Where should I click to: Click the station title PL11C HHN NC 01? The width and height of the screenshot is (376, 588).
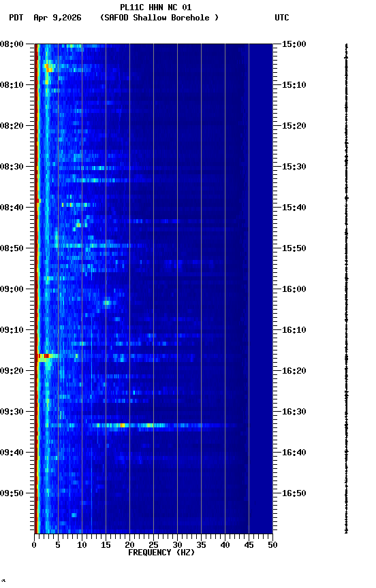click(156, 7)
